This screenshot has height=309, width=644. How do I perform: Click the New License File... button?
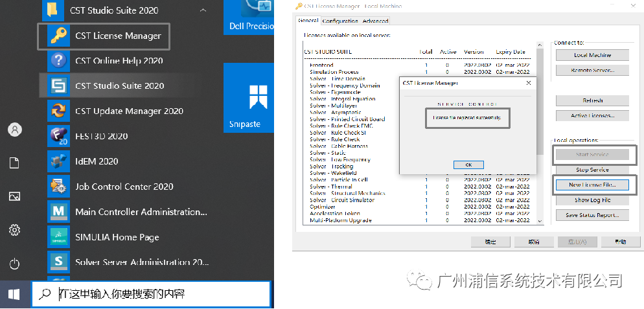tap(592, 185)
